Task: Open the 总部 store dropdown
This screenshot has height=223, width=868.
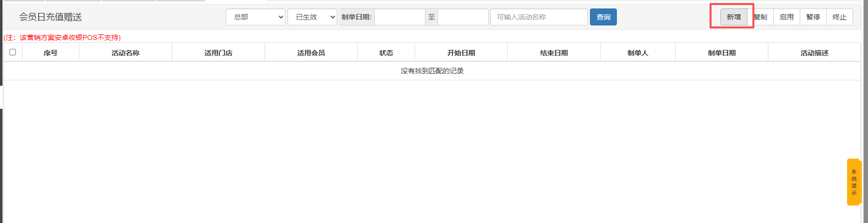Action: [x=256, y=17]
